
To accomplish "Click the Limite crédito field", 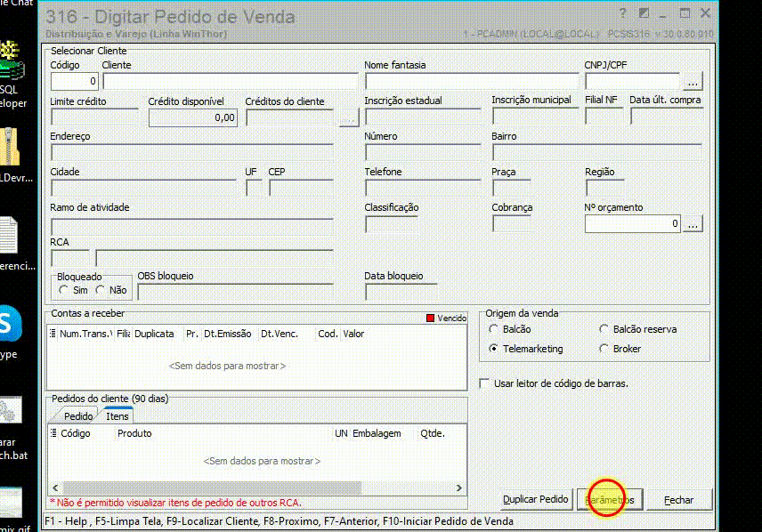I will tap(94, 117).
